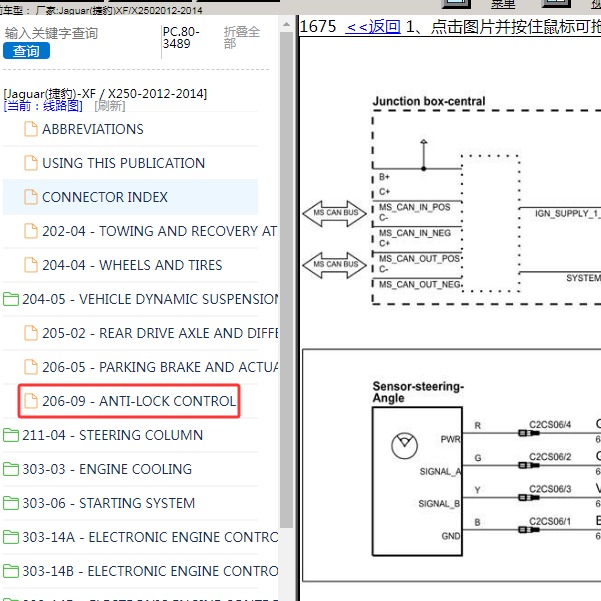Click the 206-05 page icon

click(x=31, y=367)
